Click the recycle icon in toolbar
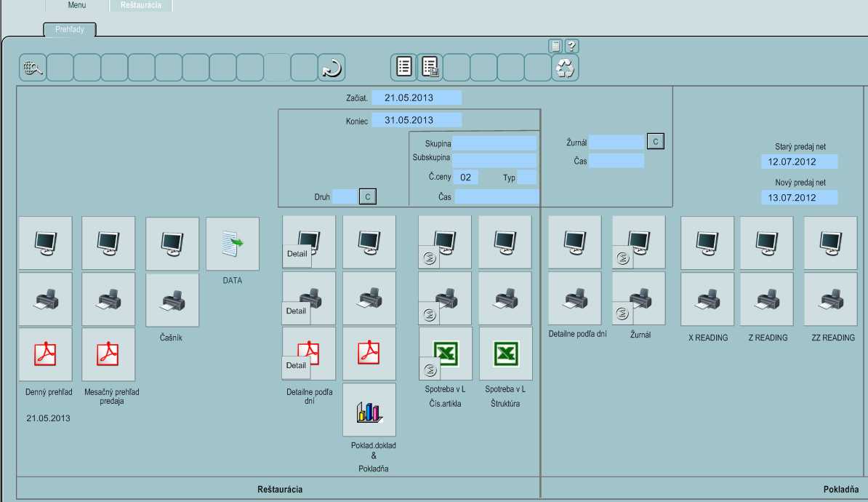The width and height of the screenshot is (868, 502). click(565, 68)
